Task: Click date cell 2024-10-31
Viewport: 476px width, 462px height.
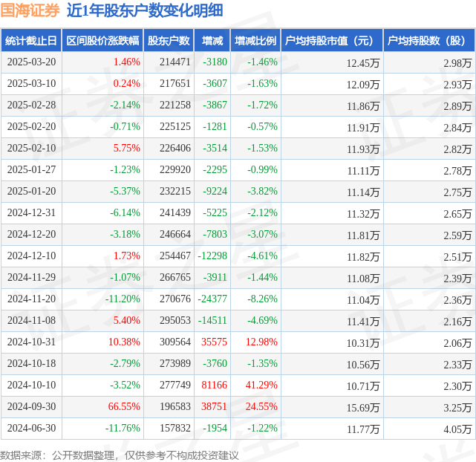Action: (x=32, y=342)
